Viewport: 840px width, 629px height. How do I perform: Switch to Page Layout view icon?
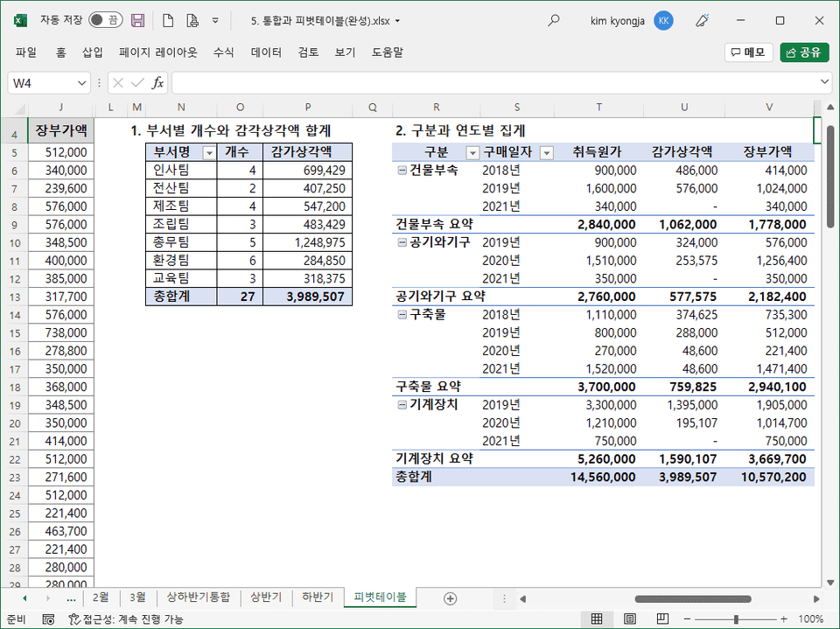[x=629, y=619]
